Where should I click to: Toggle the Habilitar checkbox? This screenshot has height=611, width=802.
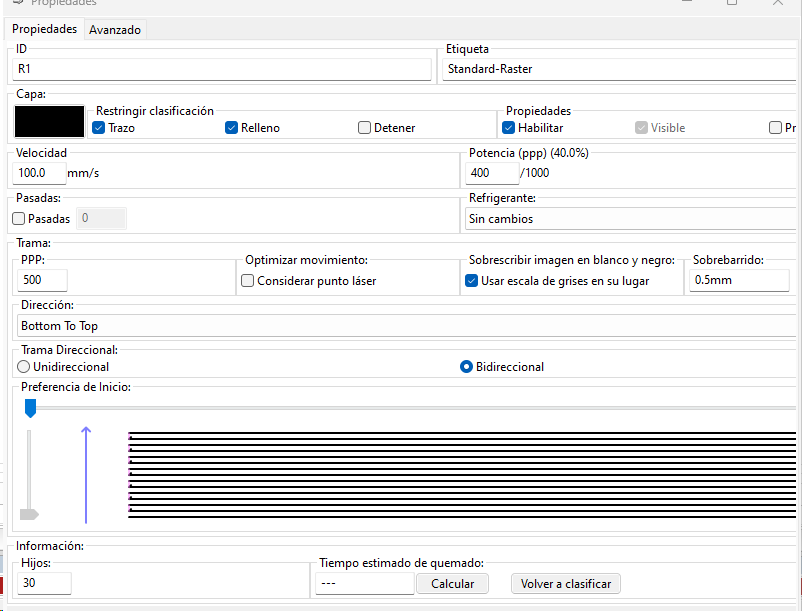(x=508, y=128)
